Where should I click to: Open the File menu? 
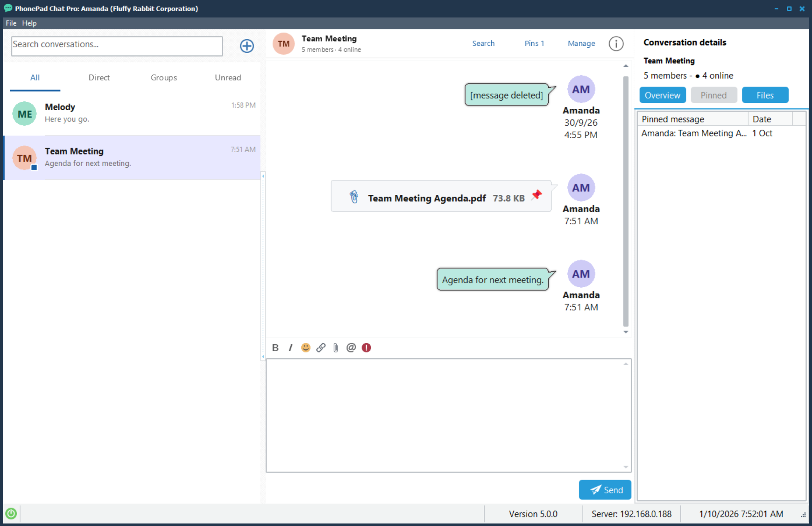(x=11, y=23)
